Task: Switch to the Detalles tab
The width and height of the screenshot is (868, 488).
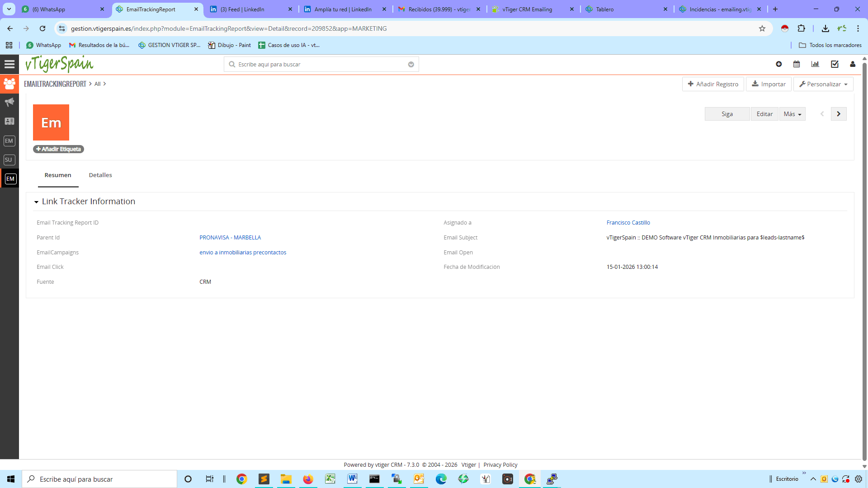Action: pyautogui.click(x=100, y=175)
